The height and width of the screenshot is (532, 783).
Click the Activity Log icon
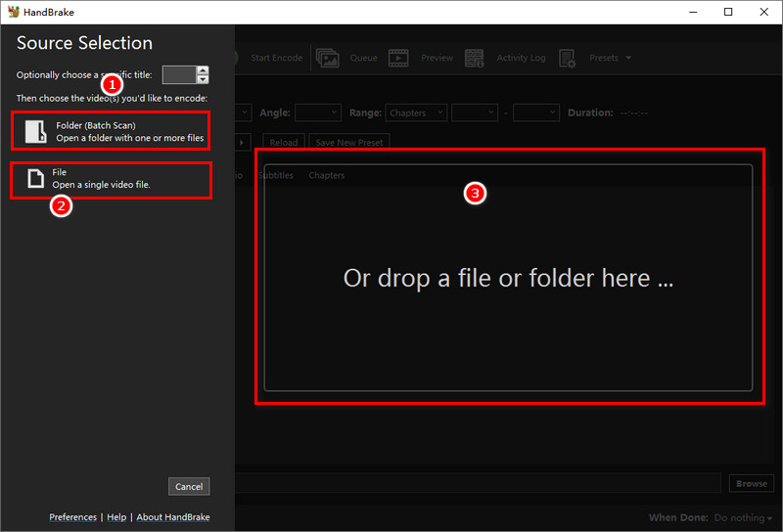click(x=475, y=58)
